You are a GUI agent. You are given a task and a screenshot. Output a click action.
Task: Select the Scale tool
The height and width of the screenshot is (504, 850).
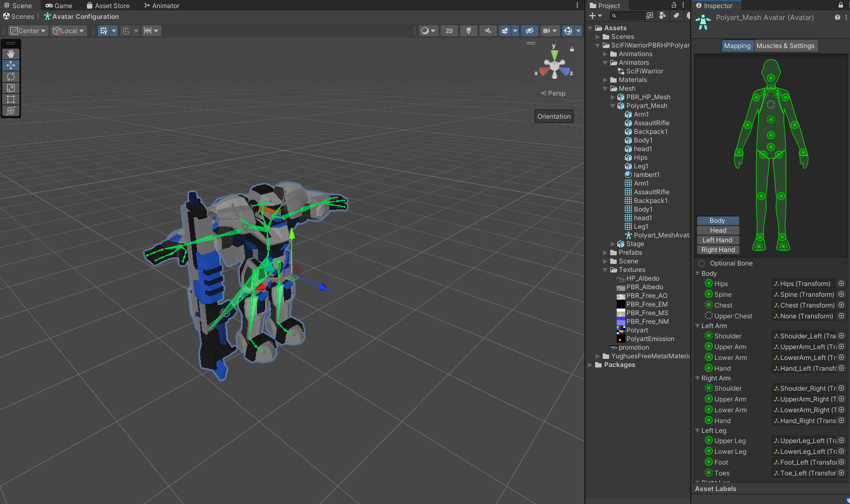(11, 88)
